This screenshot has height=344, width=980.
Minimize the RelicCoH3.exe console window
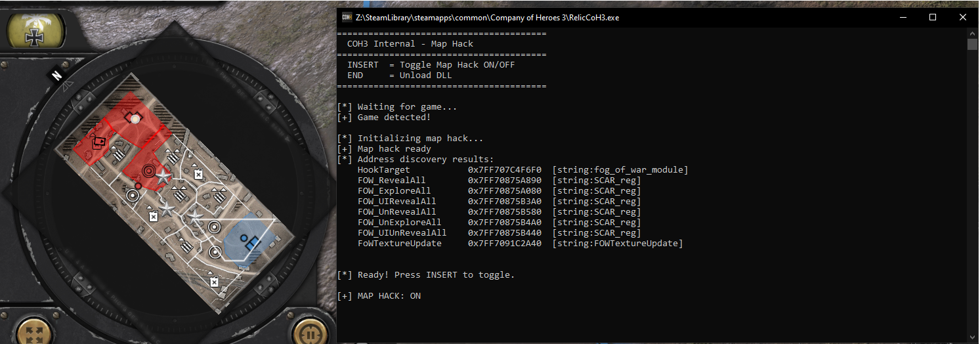click(903, 18)
